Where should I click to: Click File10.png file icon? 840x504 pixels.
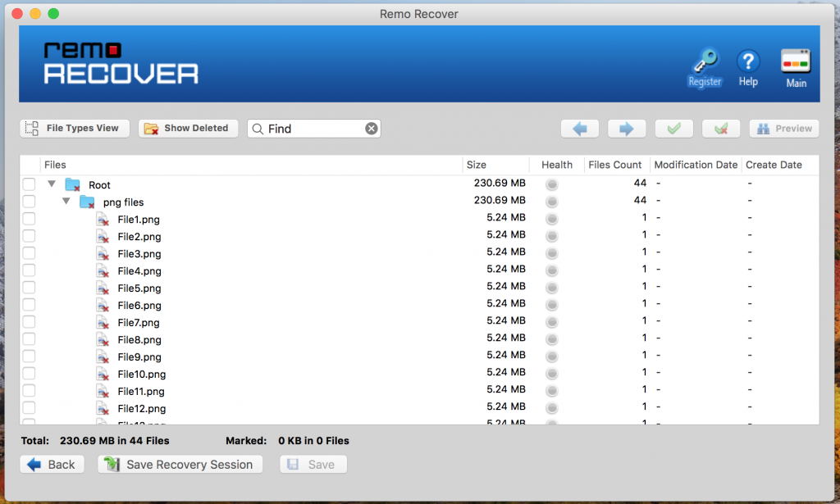pos(103,374)
